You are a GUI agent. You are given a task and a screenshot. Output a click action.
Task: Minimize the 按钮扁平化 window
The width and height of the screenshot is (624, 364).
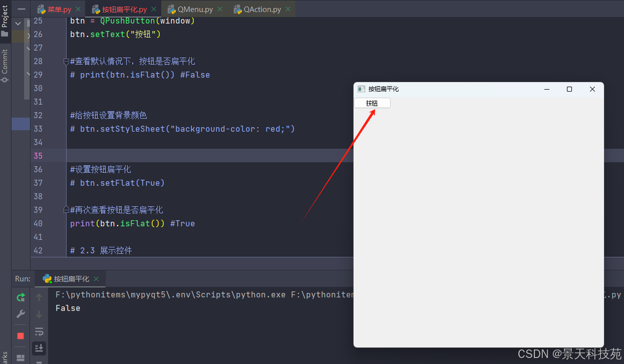pos(547,89)
